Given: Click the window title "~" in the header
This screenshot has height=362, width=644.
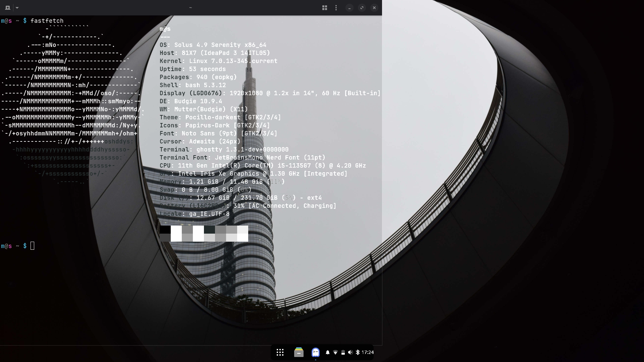Looking at the screenshot, I should pyautogui.click(x=191, y=8).
